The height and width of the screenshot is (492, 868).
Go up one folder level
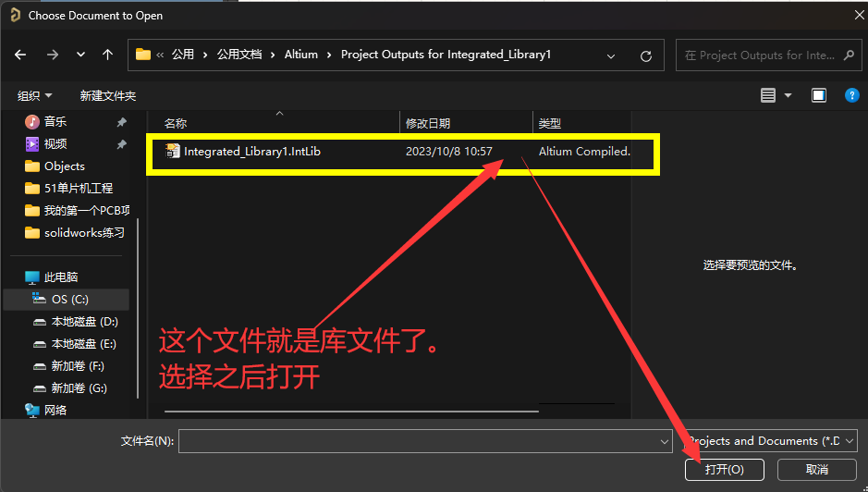107,55
